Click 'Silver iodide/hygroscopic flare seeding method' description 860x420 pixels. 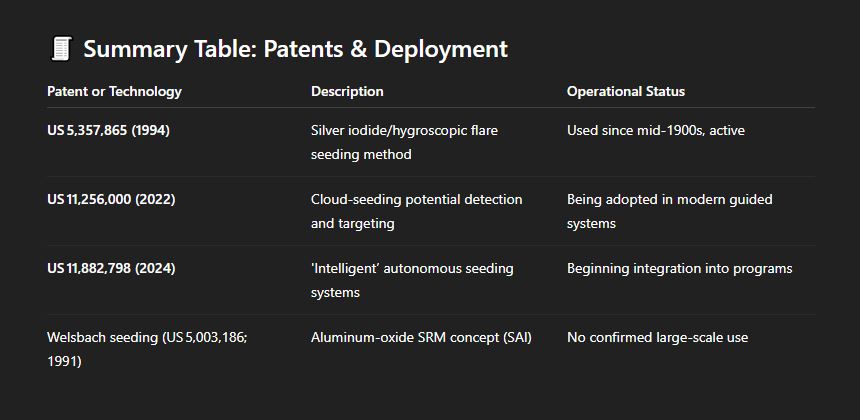click(404, 143)
